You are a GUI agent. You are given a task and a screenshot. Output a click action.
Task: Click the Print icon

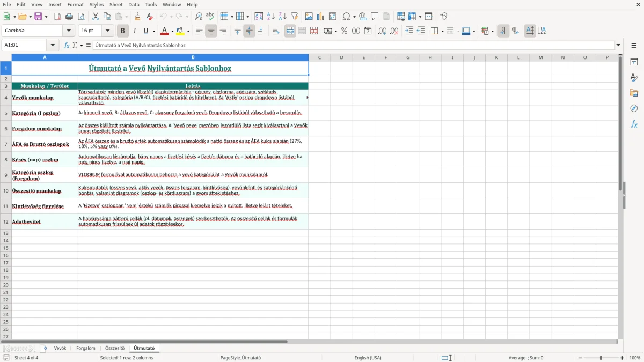click(x=69, y=17)
